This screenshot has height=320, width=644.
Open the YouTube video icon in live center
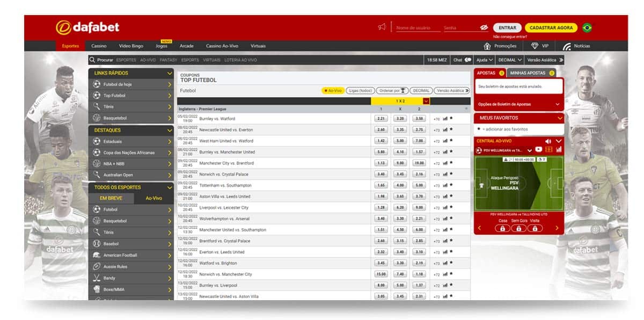[539, 149]
